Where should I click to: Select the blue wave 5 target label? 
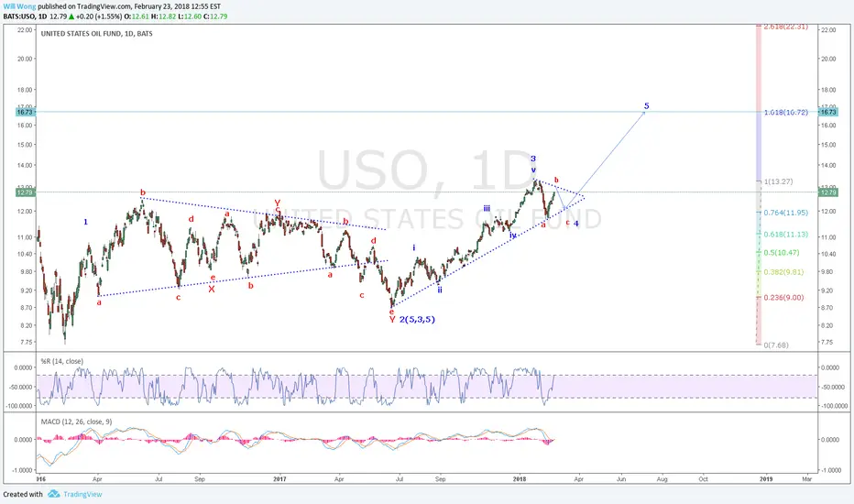coord(647,105)
